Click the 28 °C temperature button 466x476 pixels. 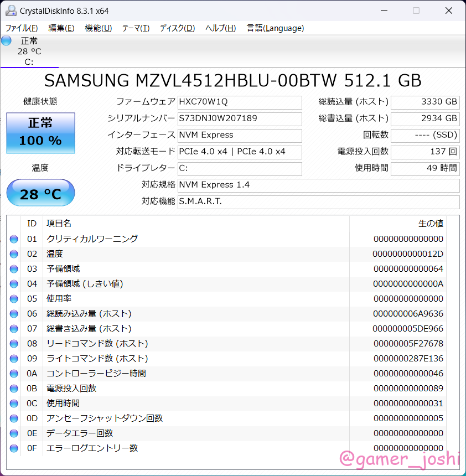coord(41,193)
